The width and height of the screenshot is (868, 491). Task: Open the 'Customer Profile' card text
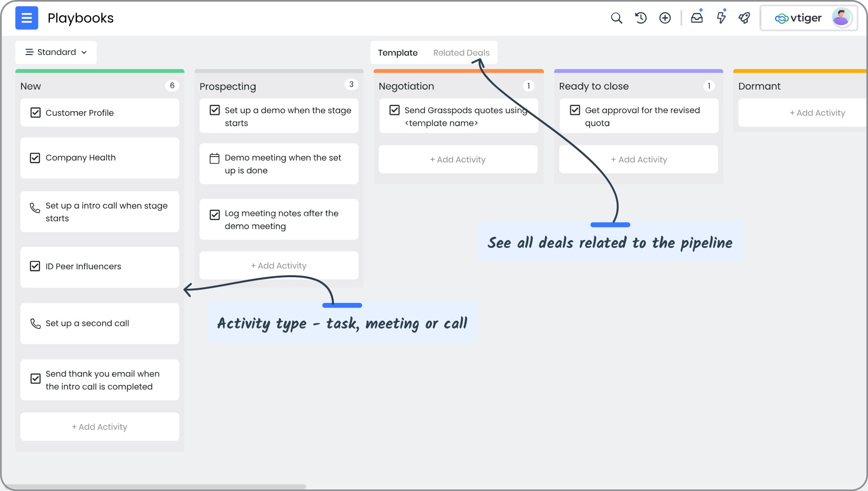coord(80,113)
